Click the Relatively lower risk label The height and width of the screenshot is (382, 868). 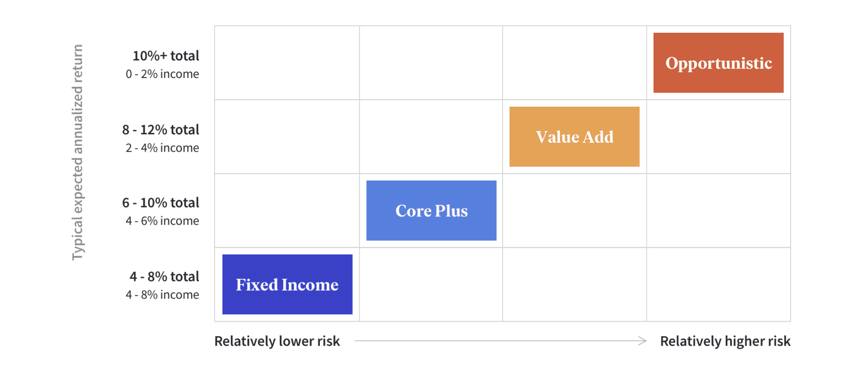[x=277, y=341]
